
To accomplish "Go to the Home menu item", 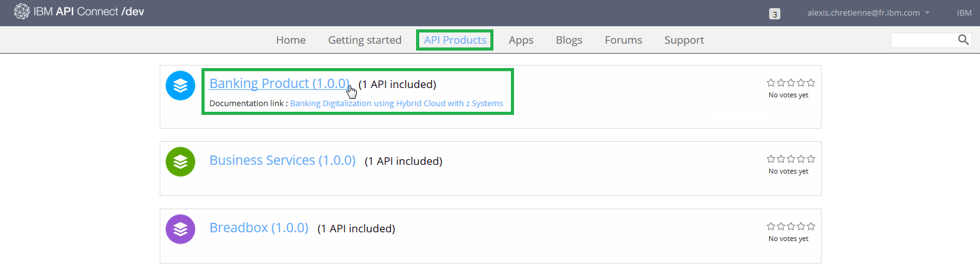I will [291, 40].
